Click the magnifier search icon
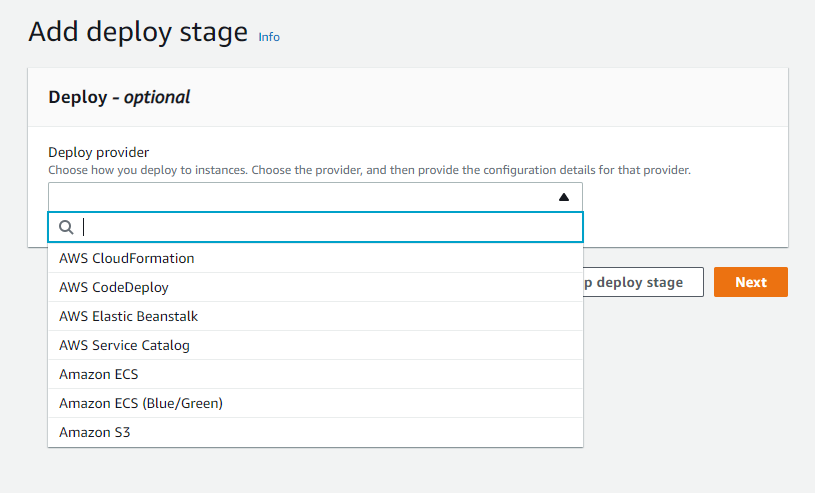The image size is (815, 493). coord(67,227)
